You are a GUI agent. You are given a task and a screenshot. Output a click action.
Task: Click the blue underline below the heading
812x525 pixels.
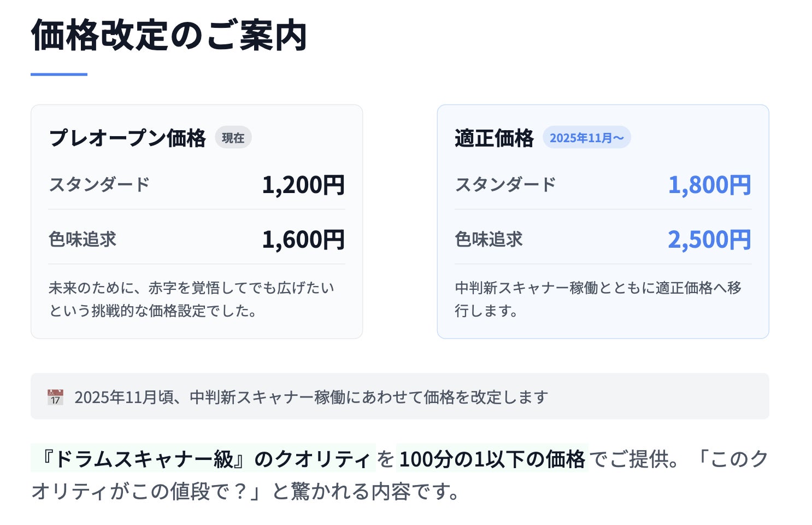click(x=59, y=74)
